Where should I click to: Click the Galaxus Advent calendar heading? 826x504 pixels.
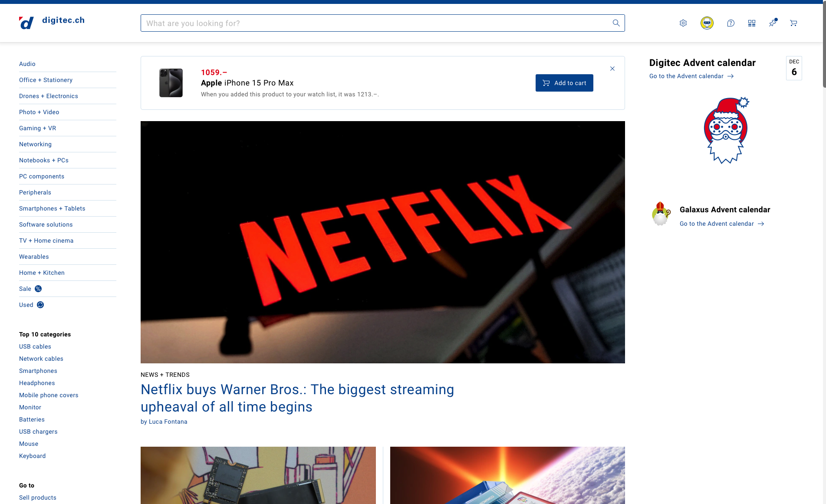[725, 210]
